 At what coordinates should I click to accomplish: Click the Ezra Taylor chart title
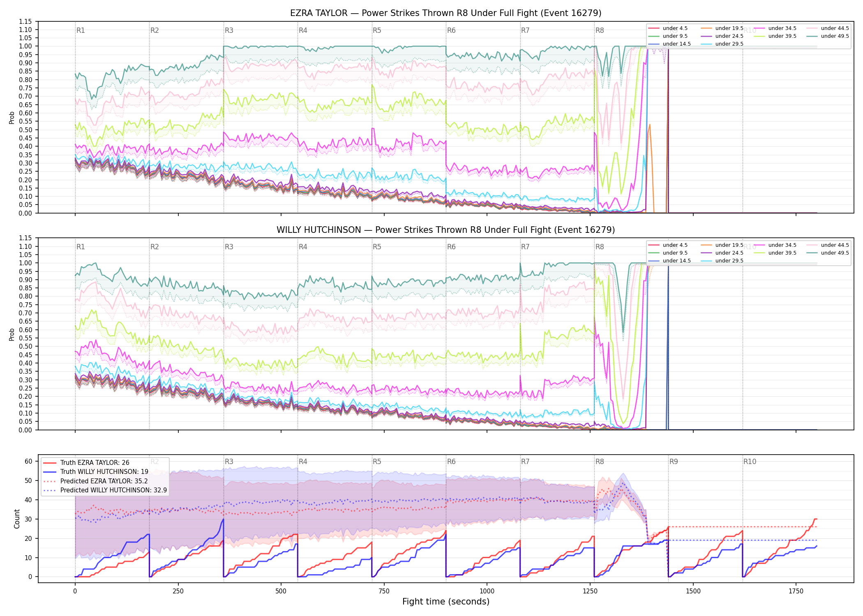[445, 13]
